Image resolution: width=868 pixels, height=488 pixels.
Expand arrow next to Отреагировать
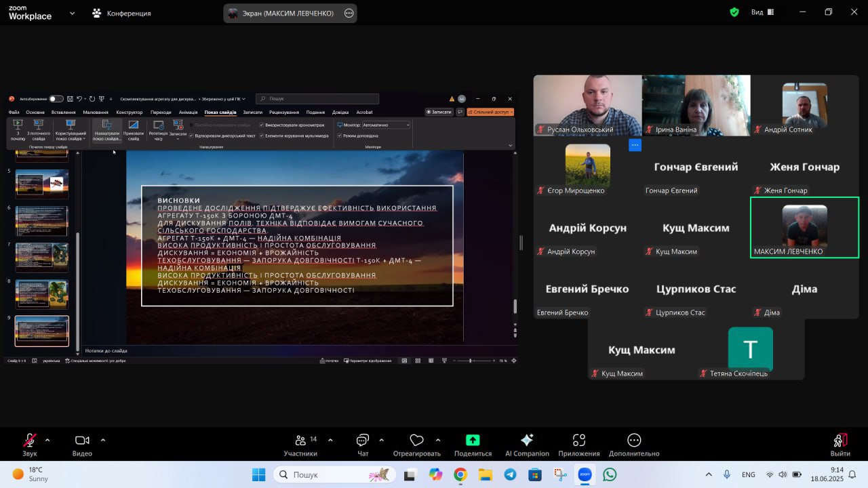tap(437, 440)
